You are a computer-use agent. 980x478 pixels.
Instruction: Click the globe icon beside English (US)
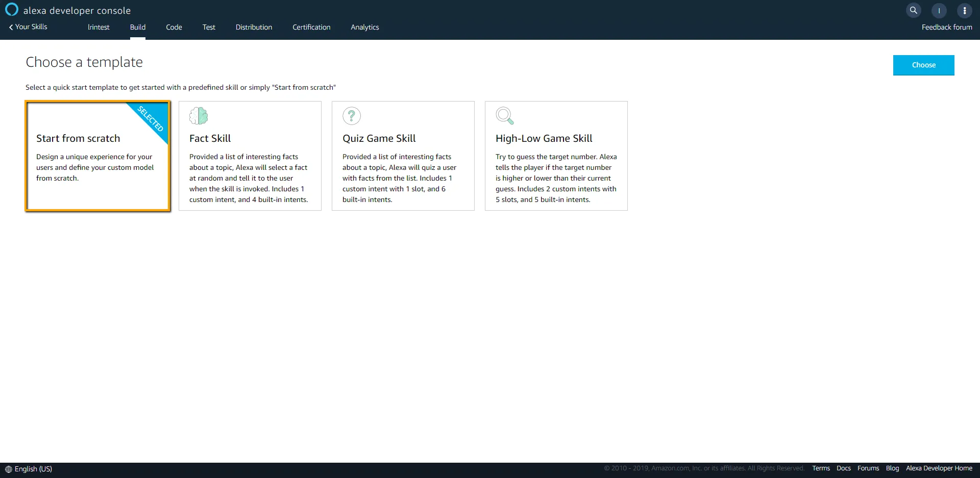8,469
